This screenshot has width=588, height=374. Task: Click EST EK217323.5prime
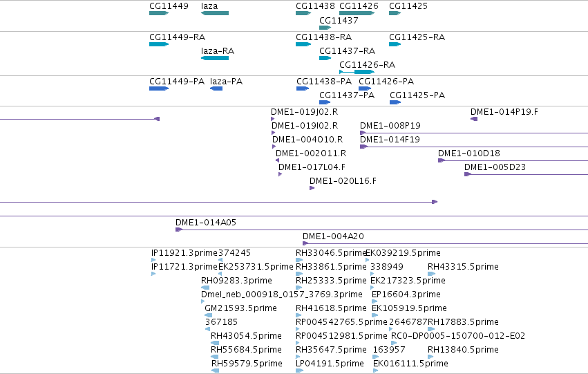click(408, 281)
